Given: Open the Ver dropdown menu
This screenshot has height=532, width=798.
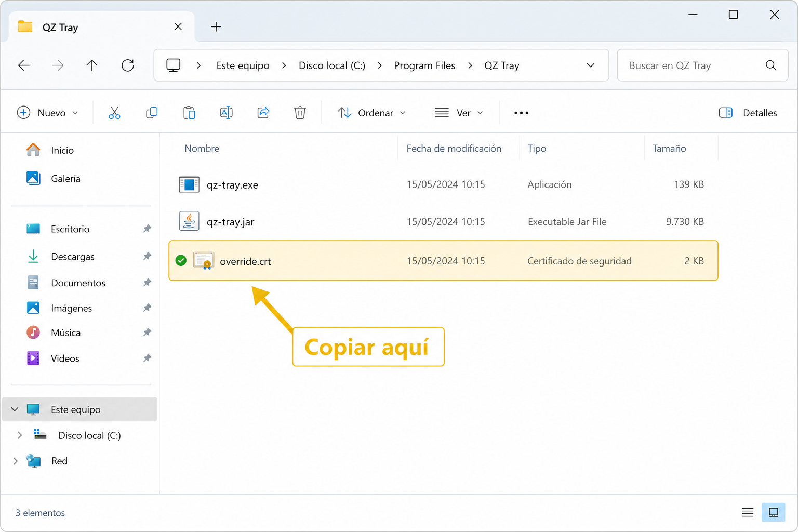Looking at the screenshot, I should pyautogui.click(x=459, y=113).
